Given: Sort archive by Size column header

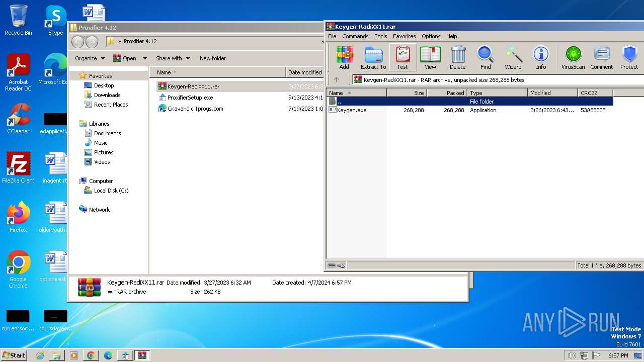Looking at the screenshot, I should 407,93.
